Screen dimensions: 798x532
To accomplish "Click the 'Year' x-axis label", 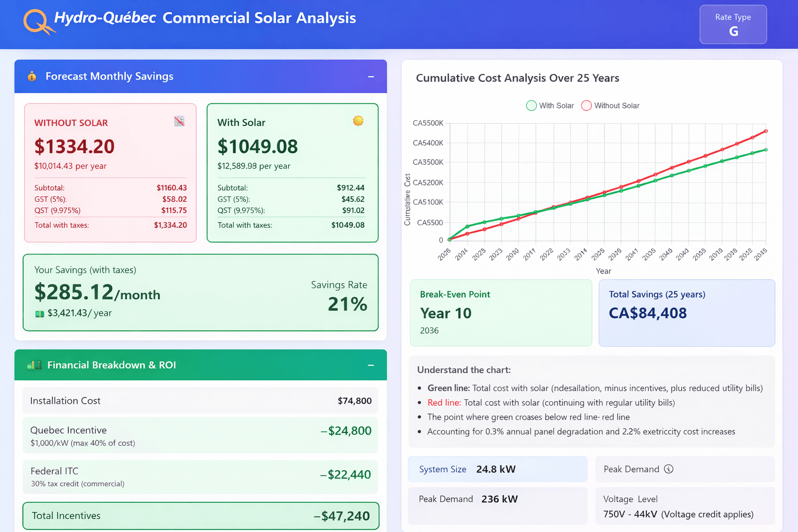I will point(603,271).
